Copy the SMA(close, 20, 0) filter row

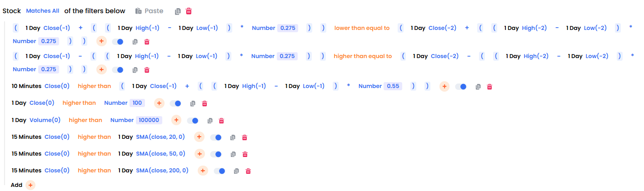[232, 137]
